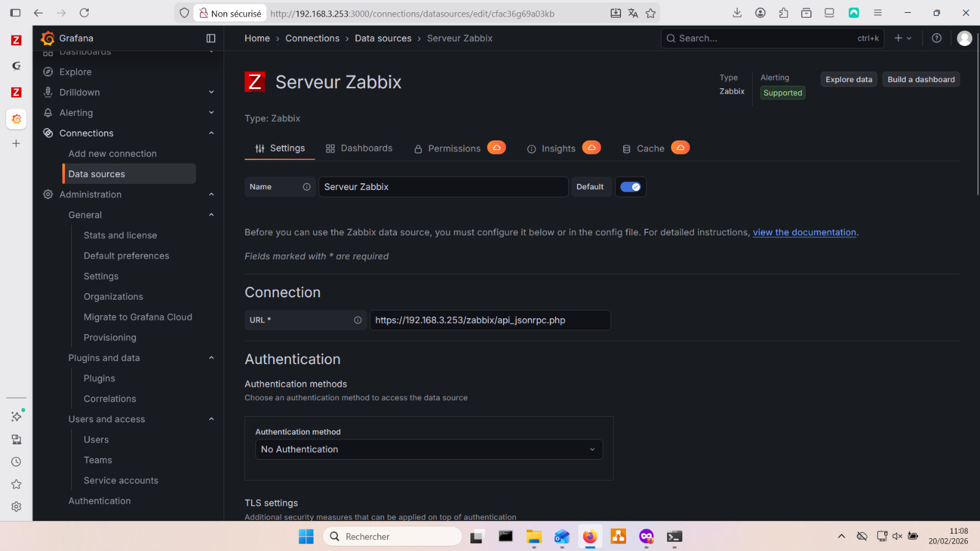Screen dimensions: 980x551
Task: Open Stats and license page
Action: [x=120, y=235]
